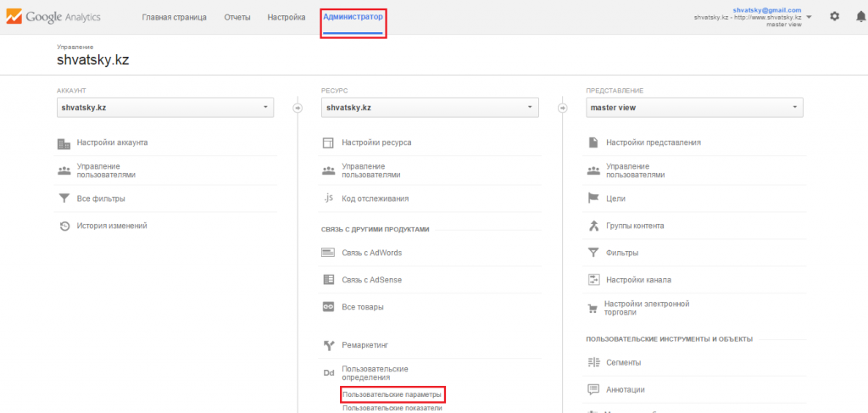The height and width of the screenshot is (413, 868).
Task: Click the settings gear icon in header
Action: coord(834,17)
